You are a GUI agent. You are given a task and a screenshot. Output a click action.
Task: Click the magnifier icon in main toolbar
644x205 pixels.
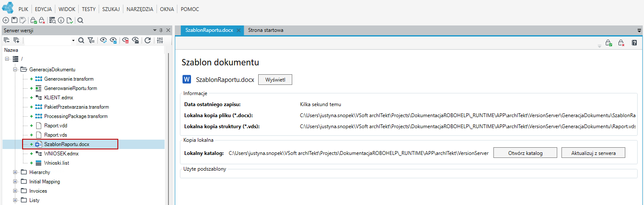click(x=80, y=20)
